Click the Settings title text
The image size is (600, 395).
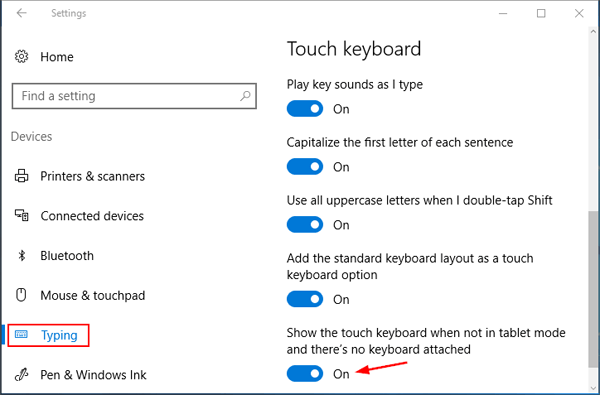coord(68,13)
